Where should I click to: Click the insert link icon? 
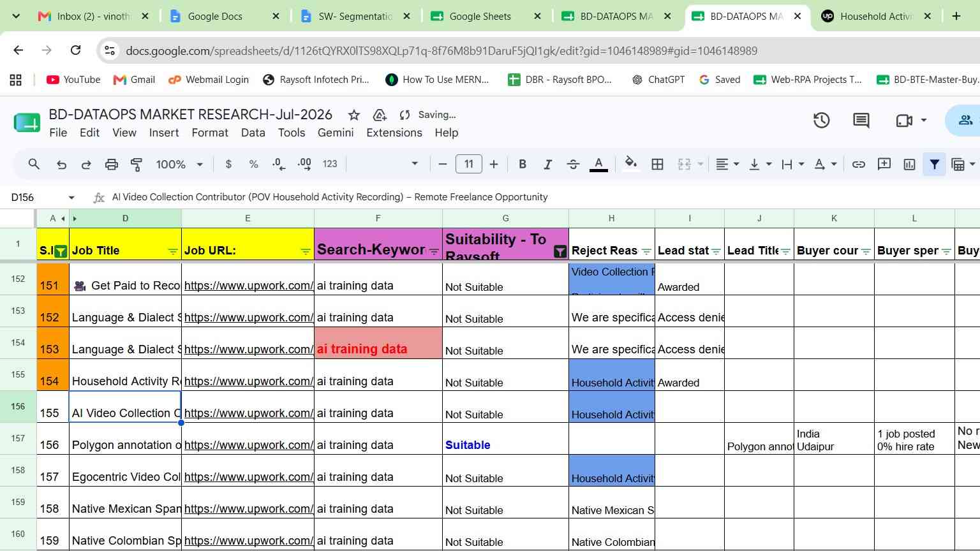[x=859, y=165]
